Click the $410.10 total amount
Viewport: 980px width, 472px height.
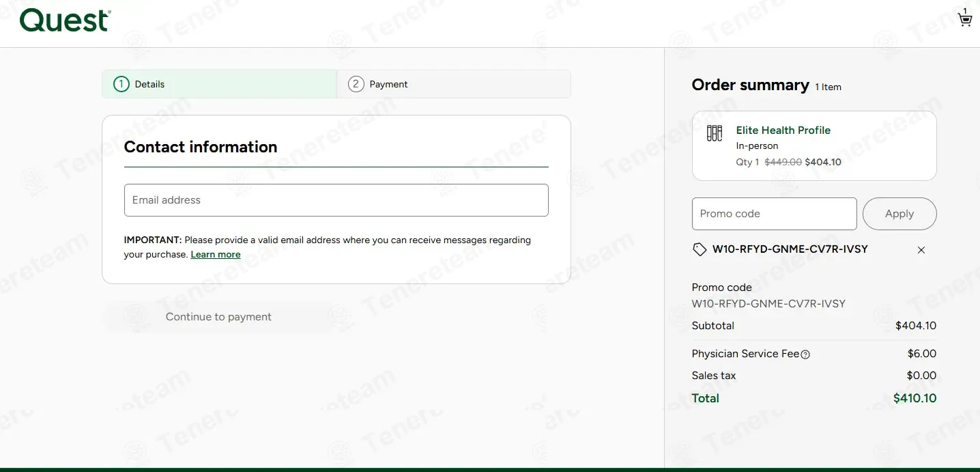click(x=914, y=398)
